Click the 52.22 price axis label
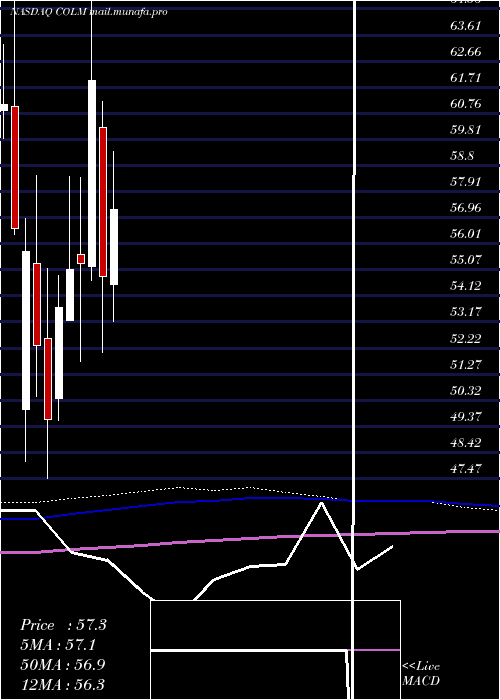Viewport: 500px width, 700px height. coord(466,338)
